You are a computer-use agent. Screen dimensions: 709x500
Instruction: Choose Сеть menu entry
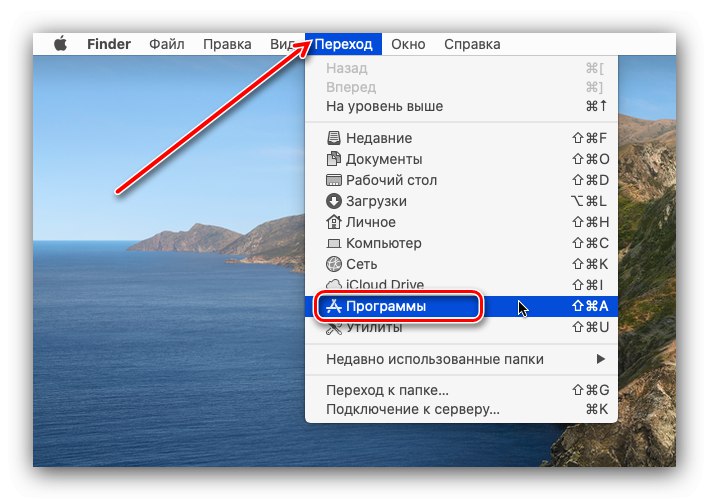pos(461,264)
